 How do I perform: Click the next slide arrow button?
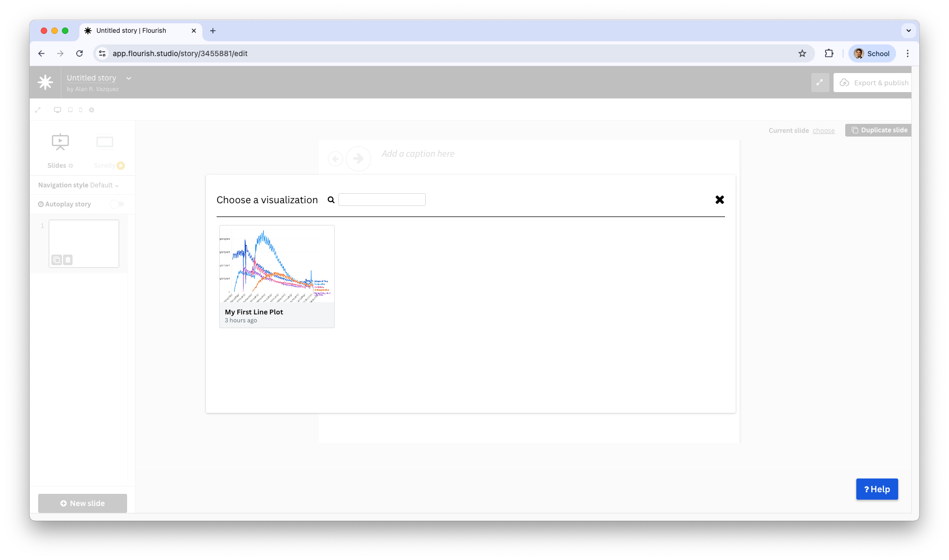click(x=359, y=158)
